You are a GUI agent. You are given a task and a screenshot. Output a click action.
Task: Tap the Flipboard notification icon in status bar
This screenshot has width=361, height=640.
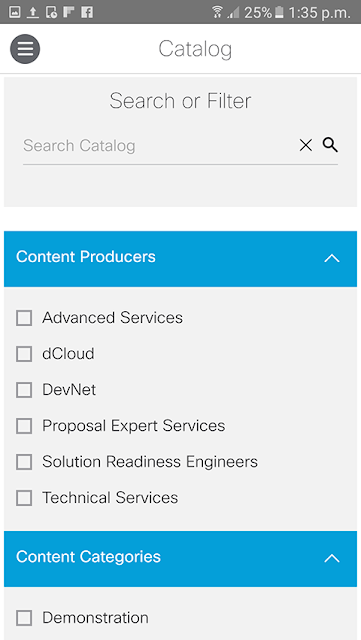[x=69, y=12]
